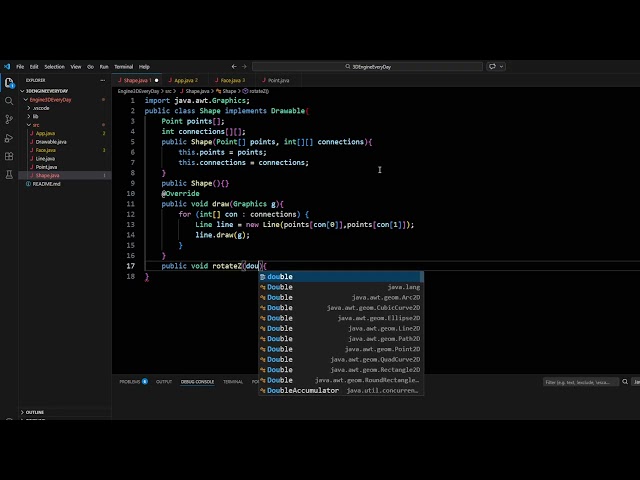Open the Terminal panel tab
Screen dimensions: 640x480
(233, 382)
